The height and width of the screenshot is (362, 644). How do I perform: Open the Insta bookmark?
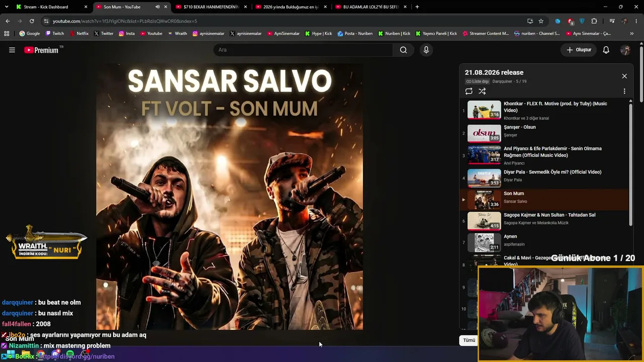click(127, 34)
